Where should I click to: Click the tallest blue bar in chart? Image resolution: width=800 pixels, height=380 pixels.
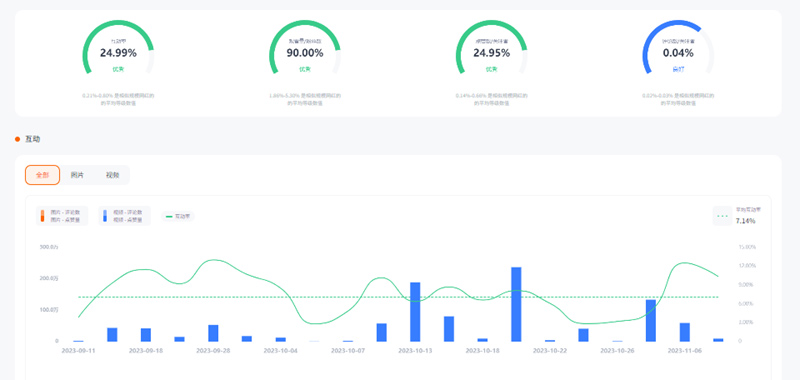pyautogui.click(x=516, y=304)
